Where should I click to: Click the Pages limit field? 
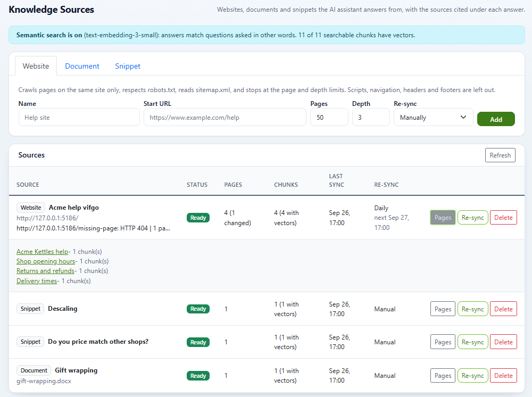pos(329,118)
